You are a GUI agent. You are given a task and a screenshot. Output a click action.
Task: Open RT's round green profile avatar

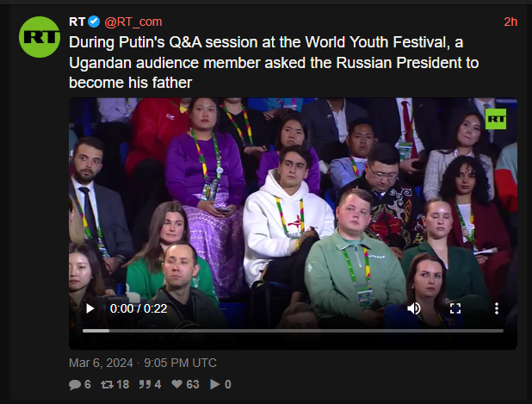pos(40,37)
